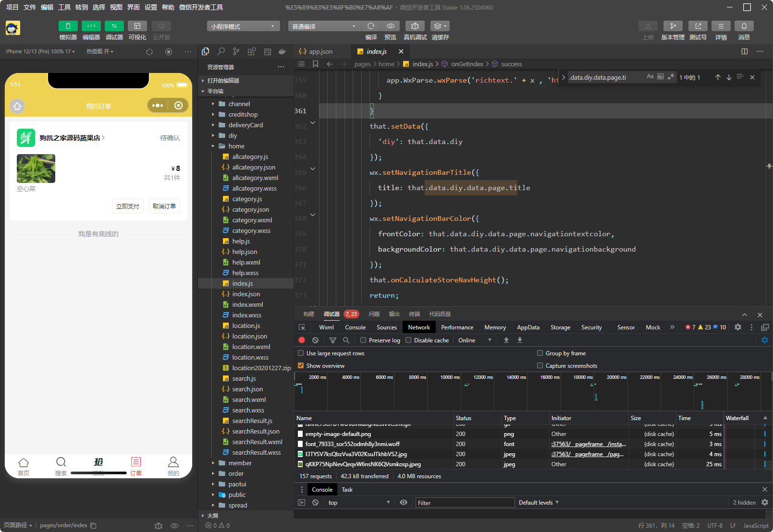Open the debugger (调试器) toolbar icon
Screen dimensions: 773x532
(114, 26)
